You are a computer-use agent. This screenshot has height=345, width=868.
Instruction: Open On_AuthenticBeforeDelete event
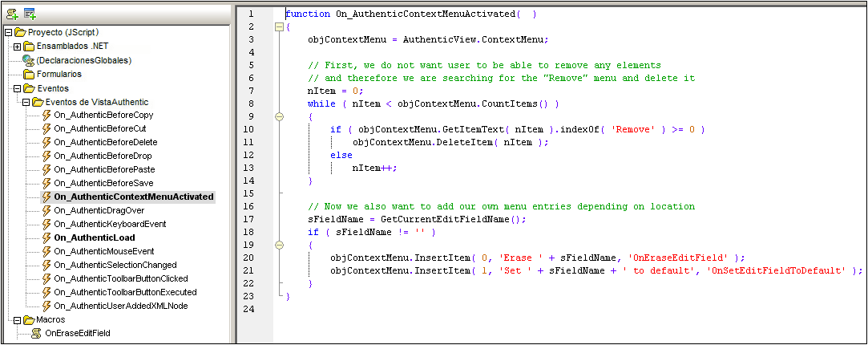[105, 142]
